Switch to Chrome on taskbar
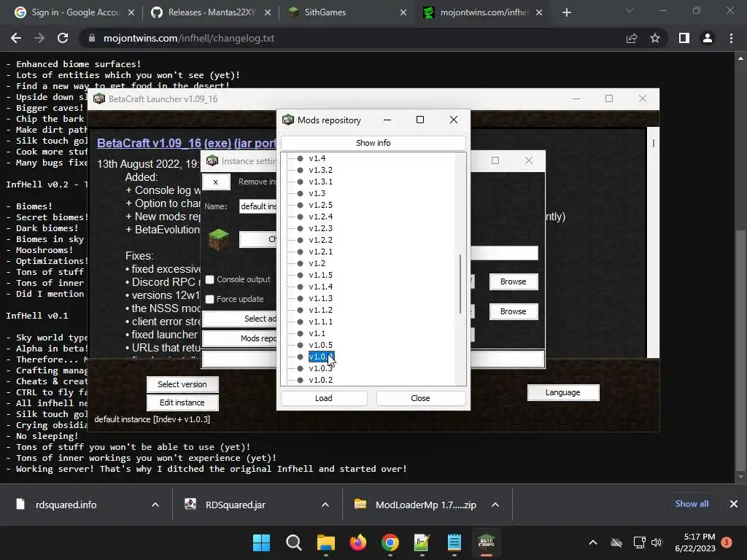This screenshot has width=747, height=560. [390, 542]
